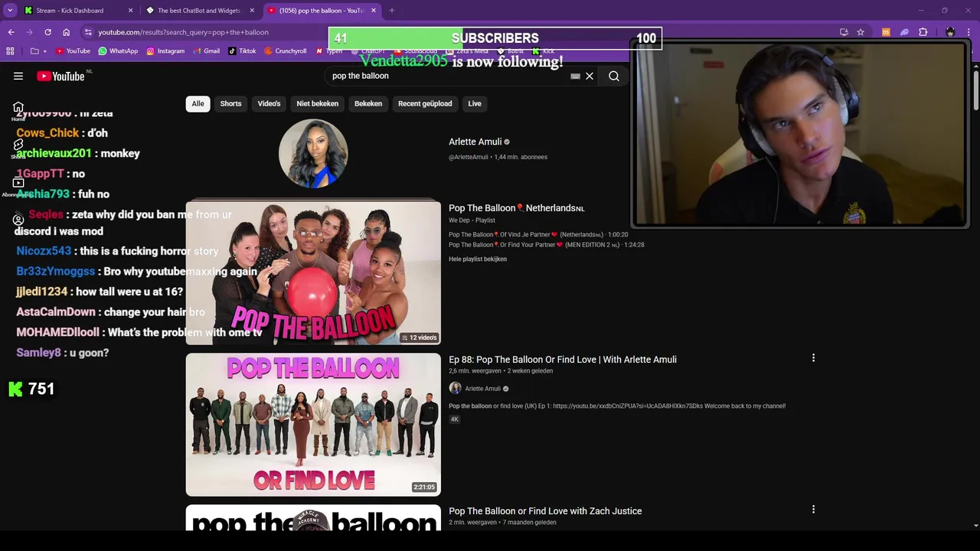The height and width of the screenshot is (551, 980).
Task: Open the YouTube bookmark
Action: click(73, 51)
